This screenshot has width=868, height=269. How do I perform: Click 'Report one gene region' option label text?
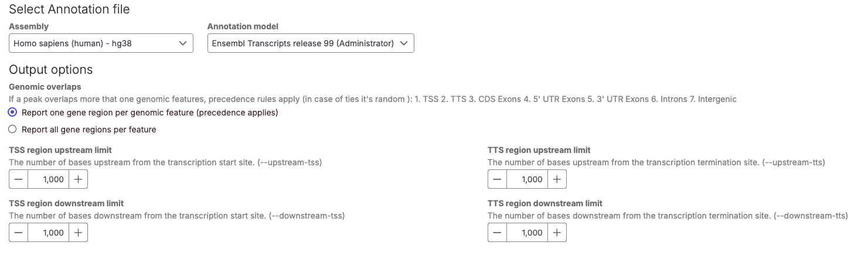coord(149,113)
